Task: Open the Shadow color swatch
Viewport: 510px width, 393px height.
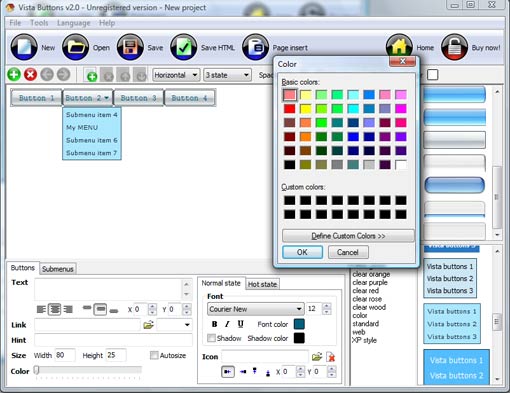Action: (x=299, y=338)
